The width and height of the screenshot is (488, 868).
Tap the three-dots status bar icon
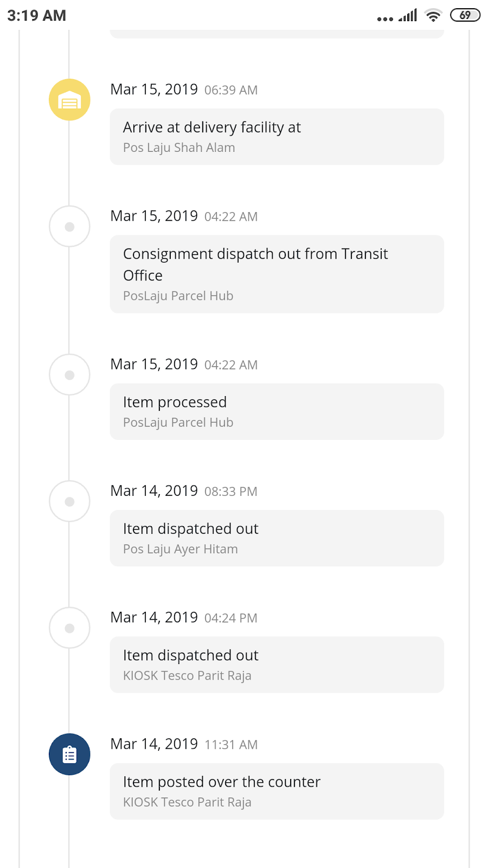(x=385, y=18)
